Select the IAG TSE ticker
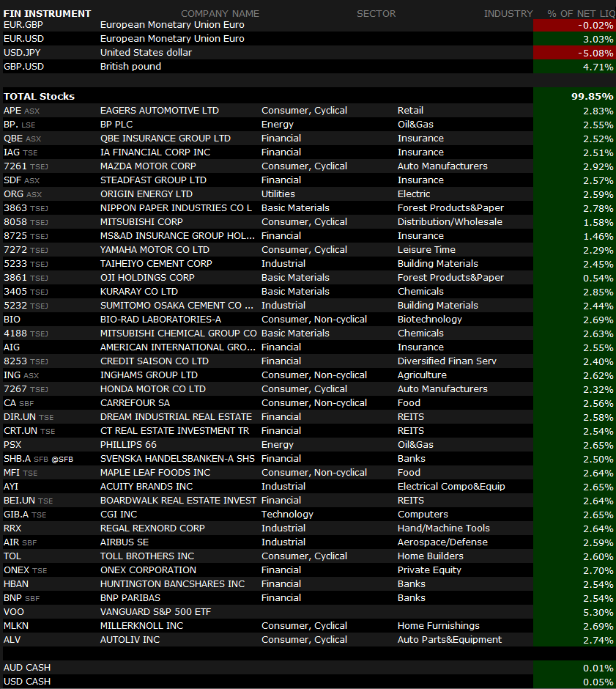This screenshot has height=689, width=616. click(x=21, y=152)
